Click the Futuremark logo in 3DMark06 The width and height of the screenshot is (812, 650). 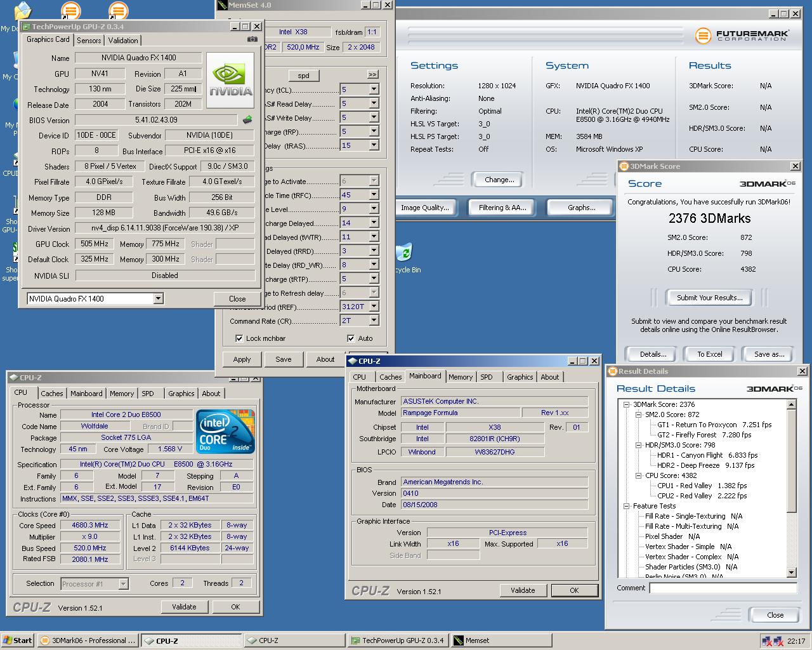(742, 36)
